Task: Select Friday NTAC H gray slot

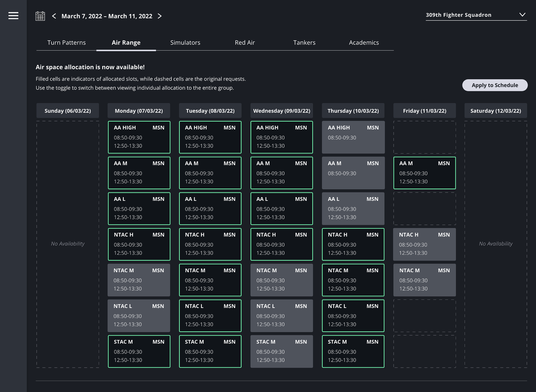Action: tap(424, 244)
